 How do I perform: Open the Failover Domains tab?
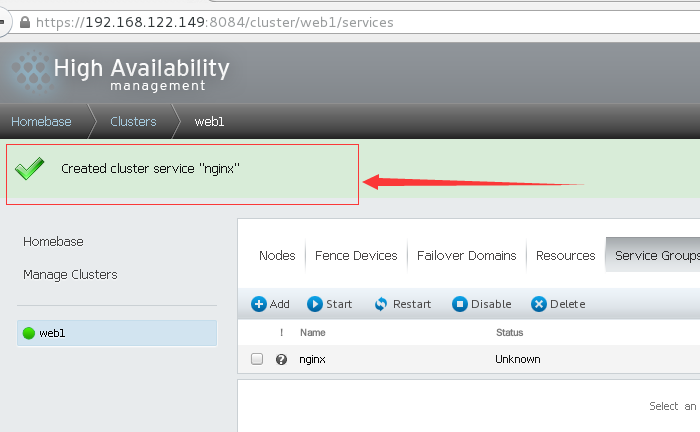(x=466, y=255)
